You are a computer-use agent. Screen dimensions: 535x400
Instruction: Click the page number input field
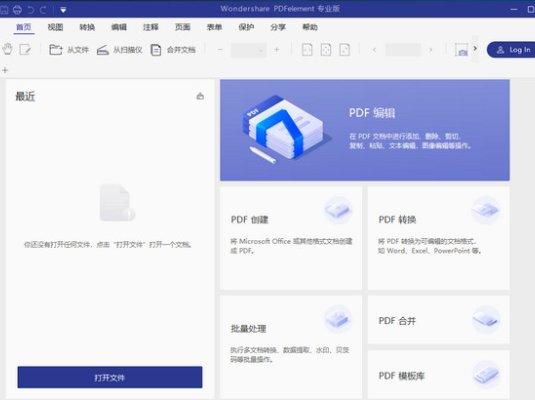point(403,50)
